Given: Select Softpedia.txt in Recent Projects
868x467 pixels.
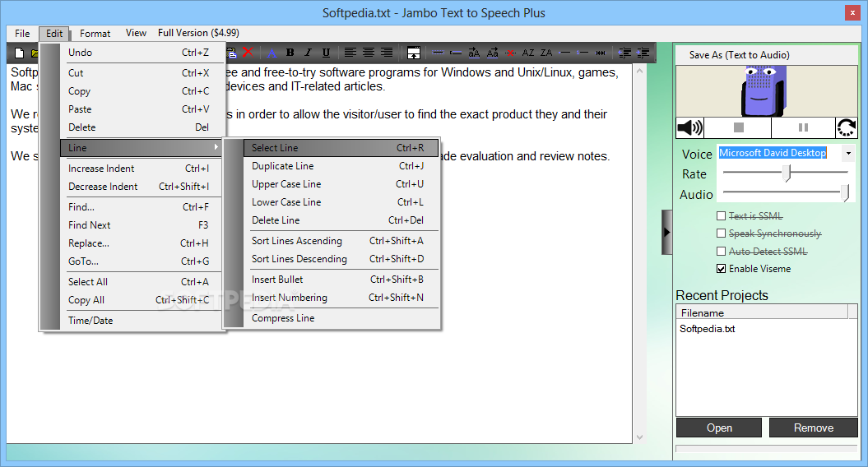Looking at the screenshot, I should point(708,329).
